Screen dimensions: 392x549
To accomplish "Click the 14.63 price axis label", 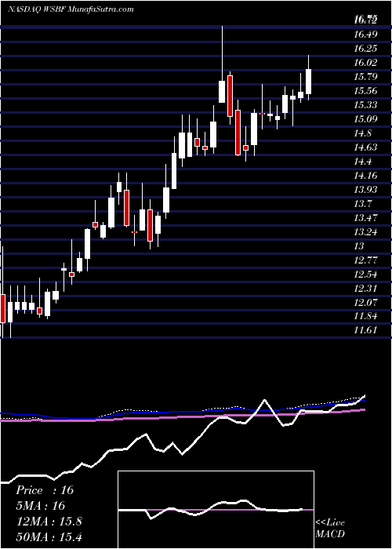I will coord(366,147).
